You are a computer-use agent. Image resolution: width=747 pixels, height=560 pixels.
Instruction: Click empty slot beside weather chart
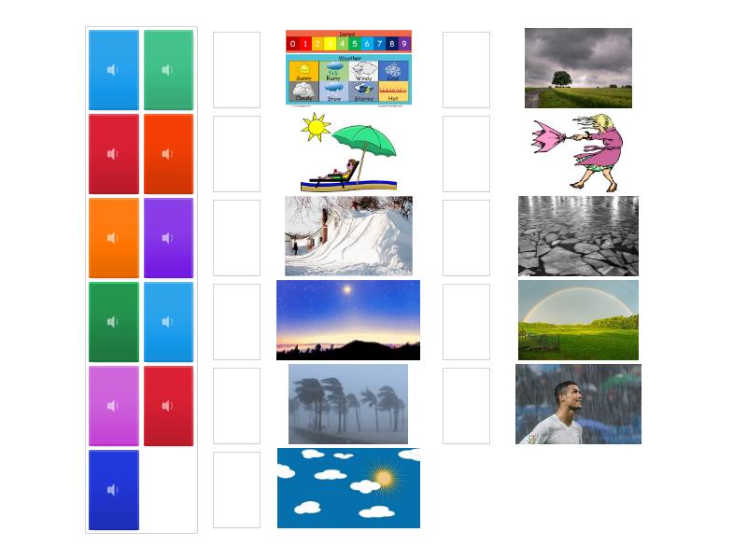point(237,70)
